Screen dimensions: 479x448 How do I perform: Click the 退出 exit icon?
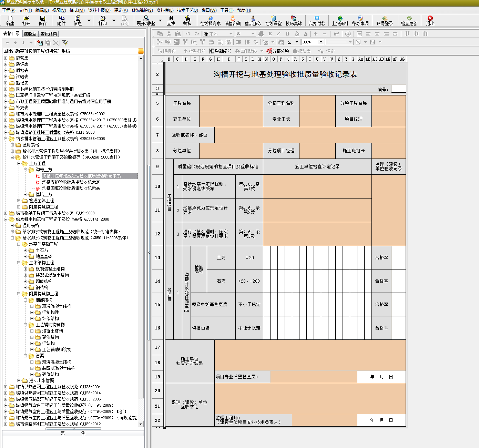430,20
